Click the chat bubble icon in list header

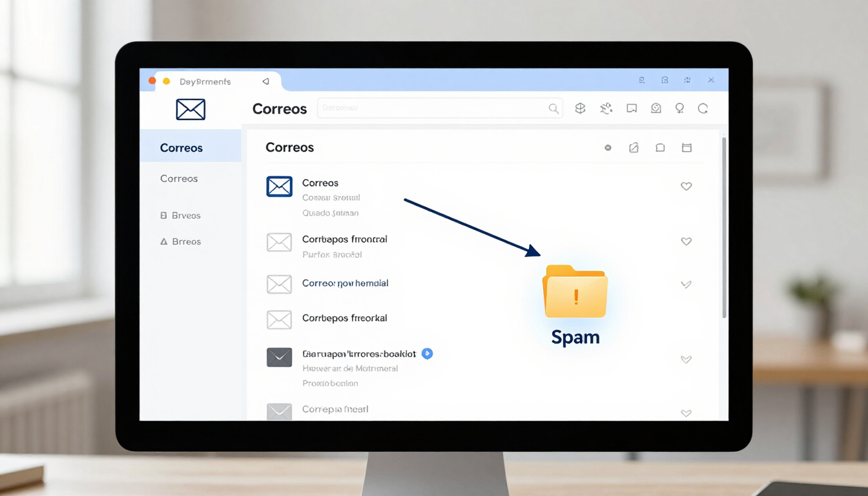tap(660, 148)
